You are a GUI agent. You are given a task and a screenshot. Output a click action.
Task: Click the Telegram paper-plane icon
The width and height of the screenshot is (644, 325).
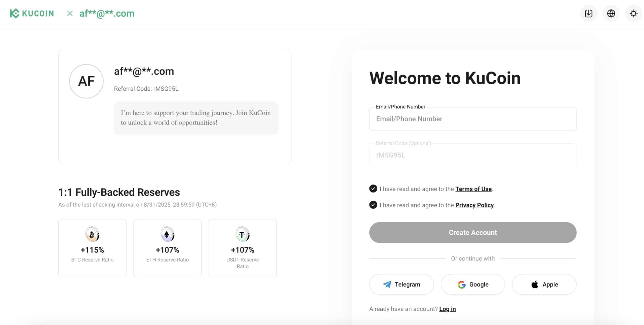[387, 284]
